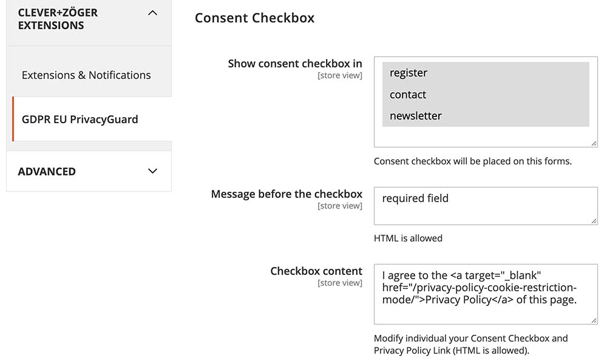Select contact option in consent list
607x364 pixels.
(486, 95)
